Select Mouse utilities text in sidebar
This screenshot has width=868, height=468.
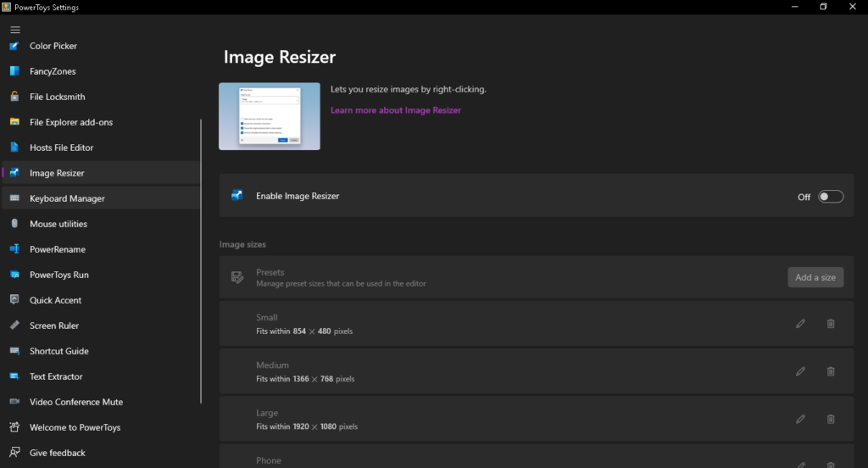pos(58,224)
